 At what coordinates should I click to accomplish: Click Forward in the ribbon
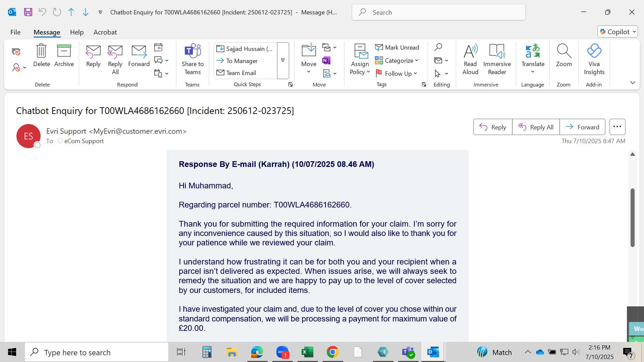click(x=139, y=56)
